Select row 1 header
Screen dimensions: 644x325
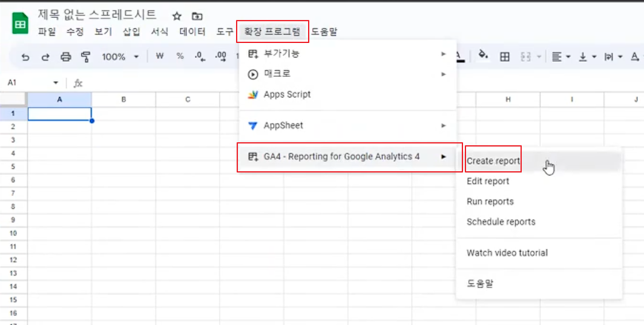(x=13, y=113)
